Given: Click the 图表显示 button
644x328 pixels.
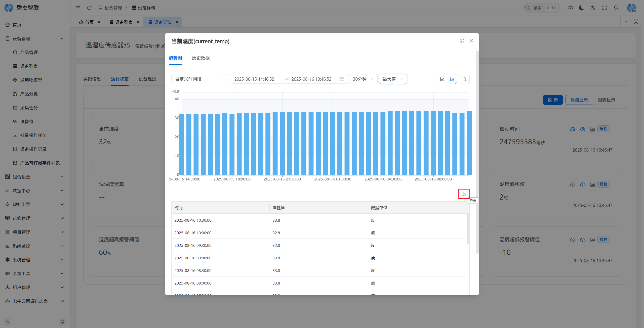Looking at the screenshot, I should tap(606, 100).
